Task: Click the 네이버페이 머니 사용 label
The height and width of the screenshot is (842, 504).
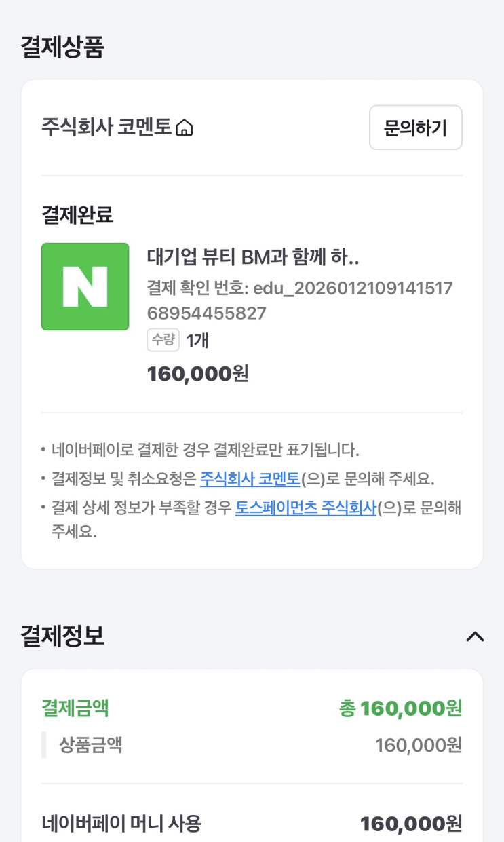Action: click(121, 824)
